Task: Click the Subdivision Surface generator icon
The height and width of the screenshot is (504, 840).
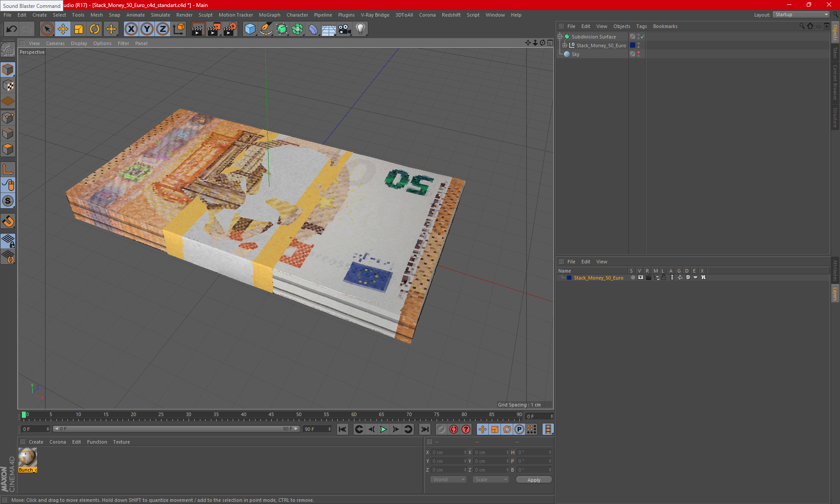Action: pos(282,29)
